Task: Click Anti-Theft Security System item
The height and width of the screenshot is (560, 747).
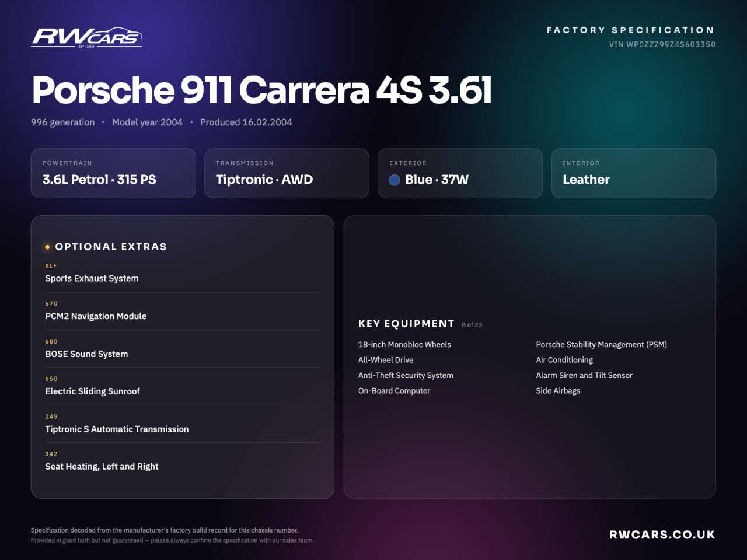Action: (x=406, y=375)
